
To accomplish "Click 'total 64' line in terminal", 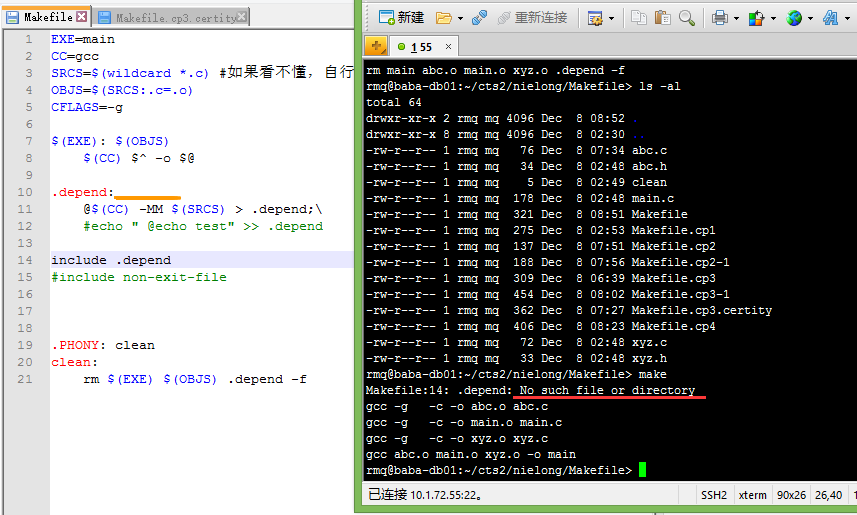I will click(394, 102).
